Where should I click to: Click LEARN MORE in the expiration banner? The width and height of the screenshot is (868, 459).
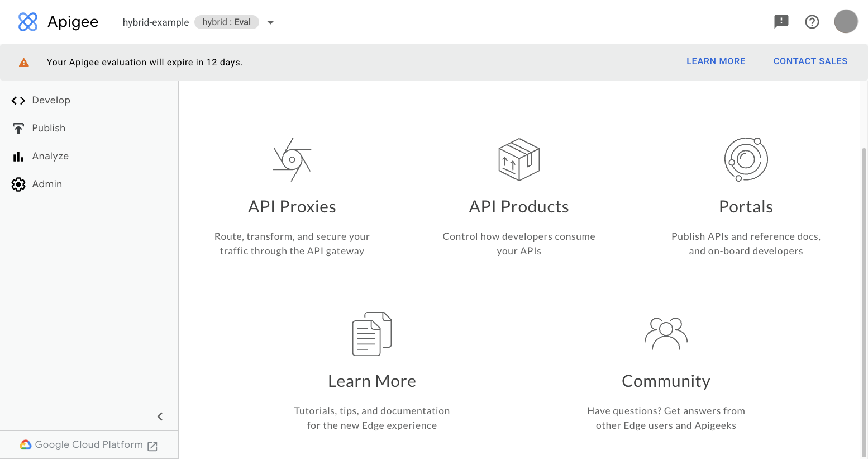tap(716, 61)
